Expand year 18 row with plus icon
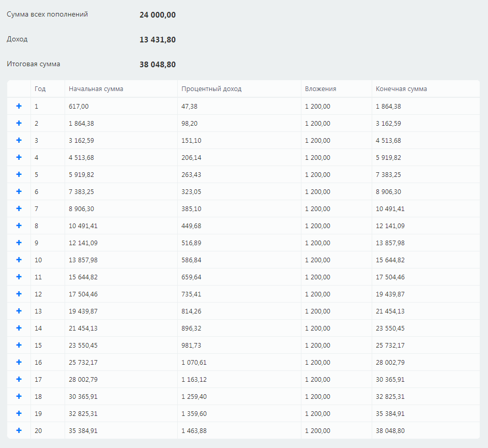 tap(19, 396)
